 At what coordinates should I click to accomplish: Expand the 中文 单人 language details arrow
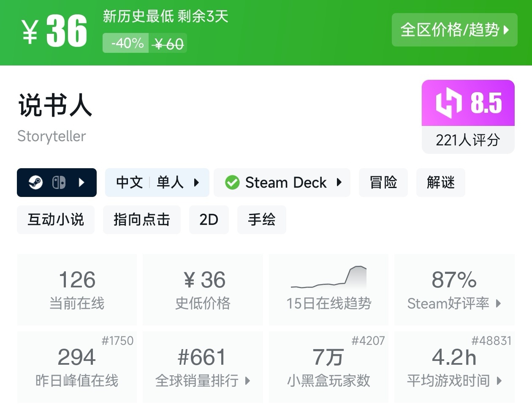tap(196, 183)
